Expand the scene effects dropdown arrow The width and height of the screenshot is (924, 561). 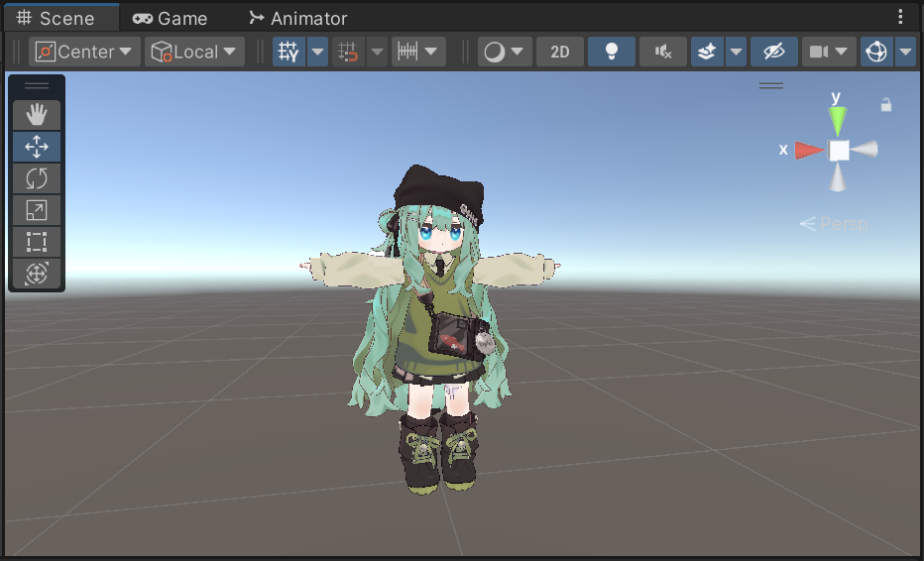736,52
